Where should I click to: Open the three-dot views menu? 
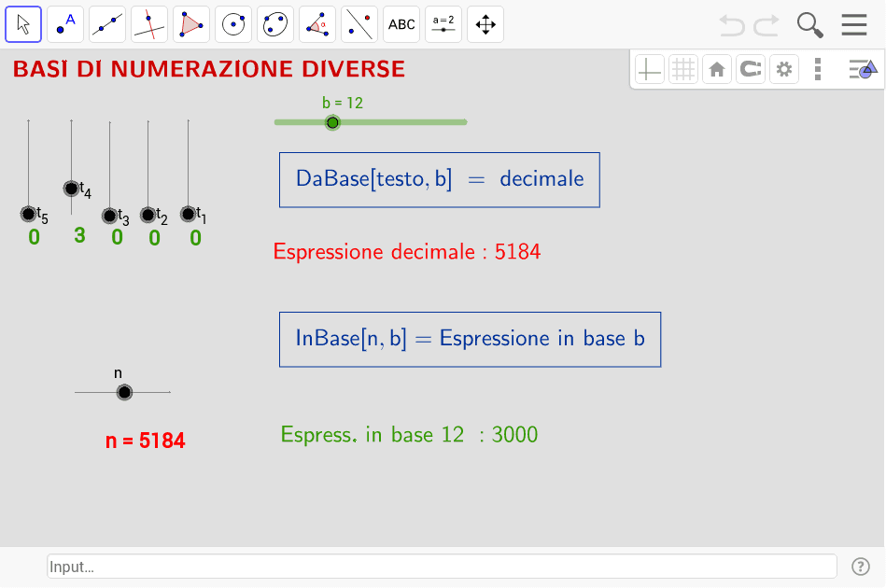(x=818, y=69)
